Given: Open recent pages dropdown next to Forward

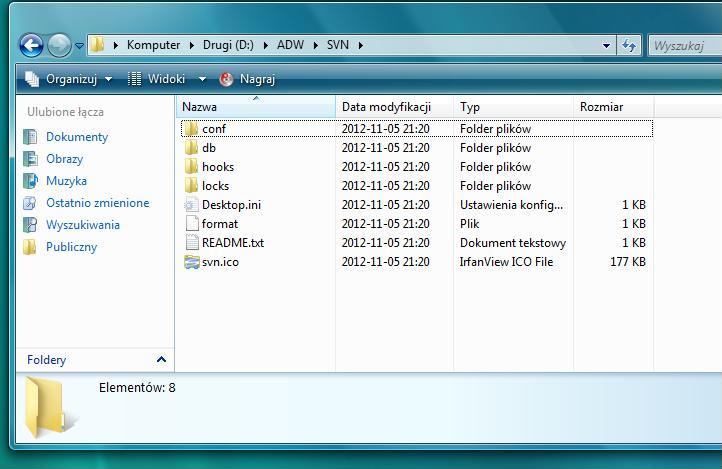Looking at the screenshot, I should [x=80, y=46].
